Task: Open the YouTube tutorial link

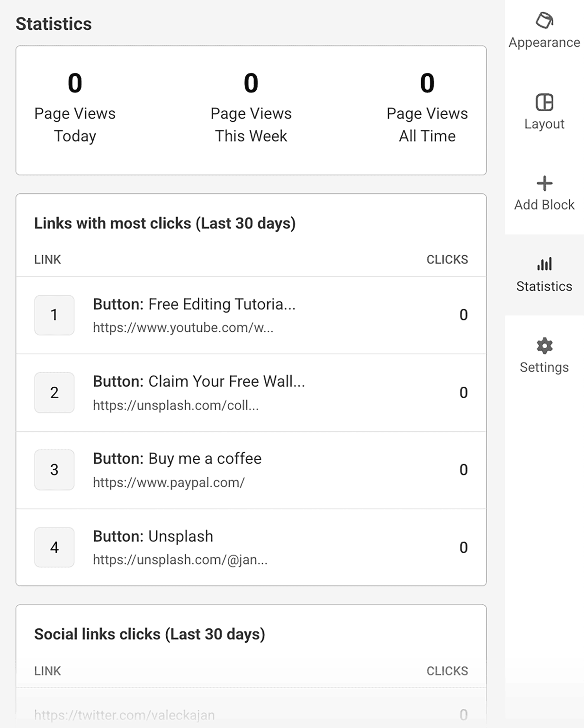Action: 182,327
